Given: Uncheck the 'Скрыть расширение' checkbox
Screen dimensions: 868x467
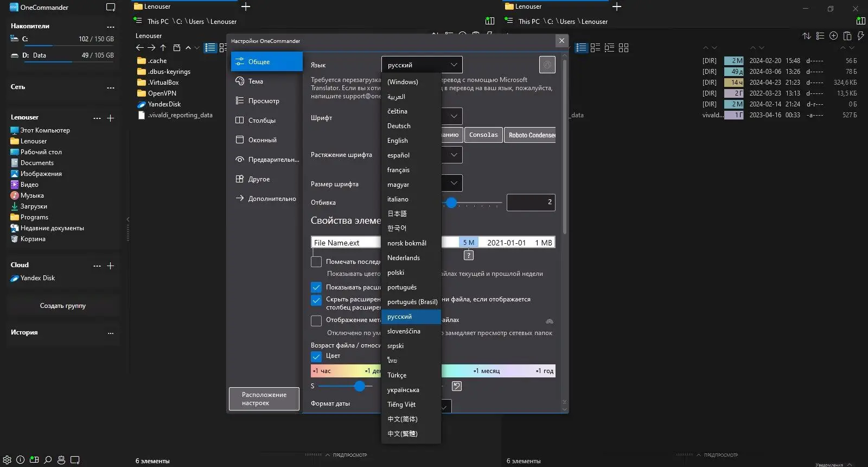Looking at the screenshot, I should pos(316,300).
